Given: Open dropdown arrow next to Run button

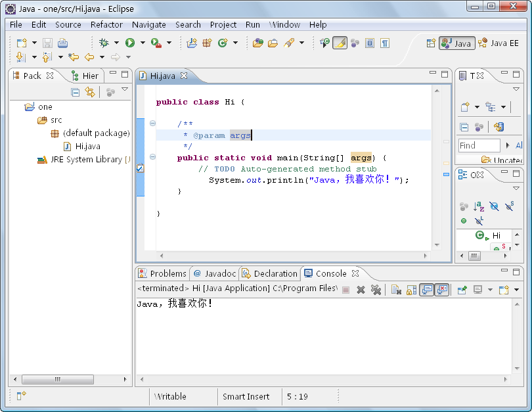Looking at the screenshot, I should pos(142,43).
